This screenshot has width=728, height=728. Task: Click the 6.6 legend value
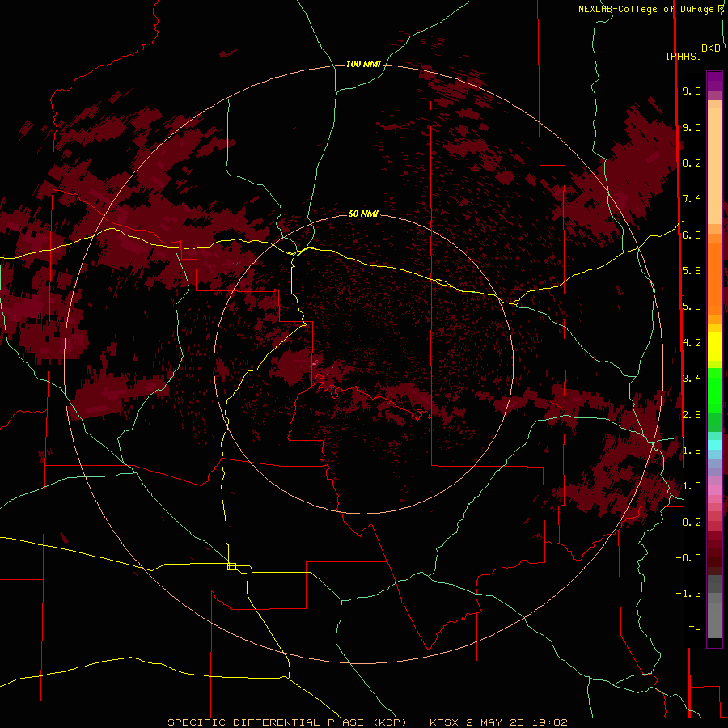tap(692, 235)
